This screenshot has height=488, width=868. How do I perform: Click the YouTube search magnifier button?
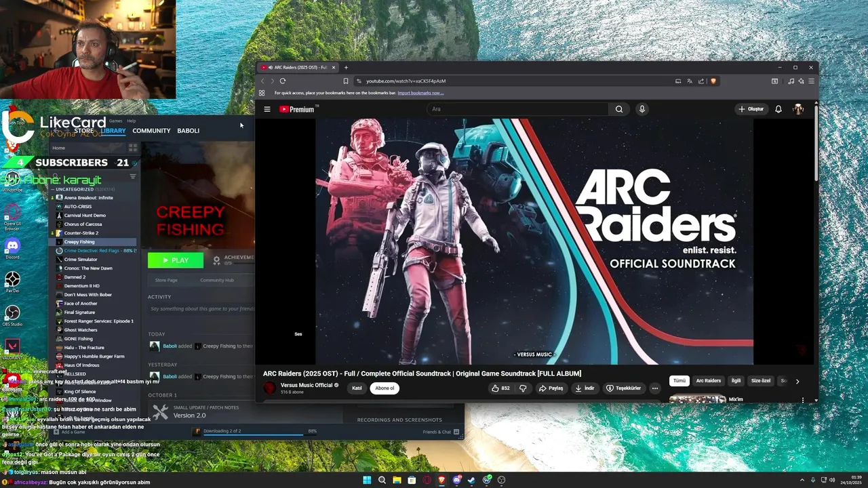[x=619, y=109]
